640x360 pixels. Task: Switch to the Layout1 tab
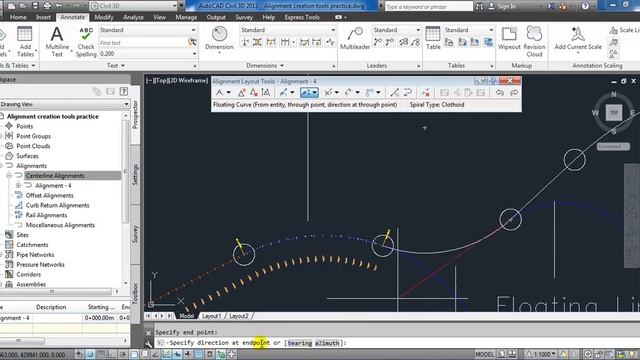tap(211, 316)
